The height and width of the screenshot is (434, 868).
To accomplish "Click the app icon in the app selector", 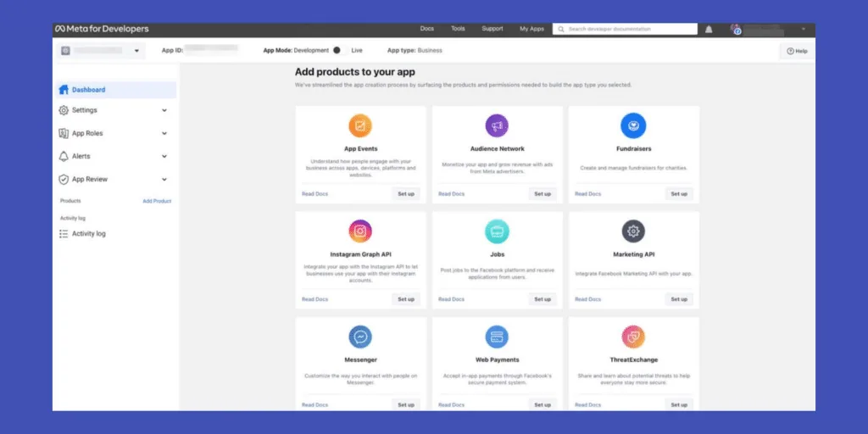I will 65,51.
